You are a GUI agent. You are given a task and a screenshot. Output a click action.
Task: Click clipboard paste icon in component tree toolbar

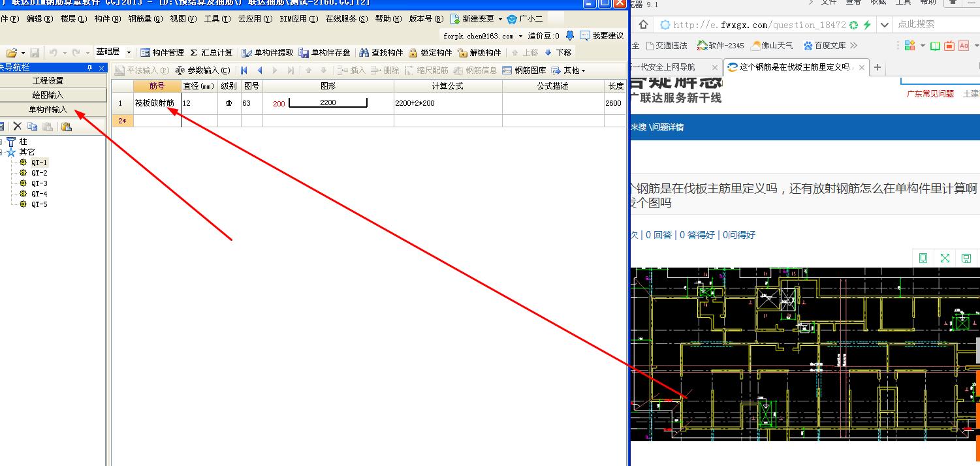click(66, 127)
